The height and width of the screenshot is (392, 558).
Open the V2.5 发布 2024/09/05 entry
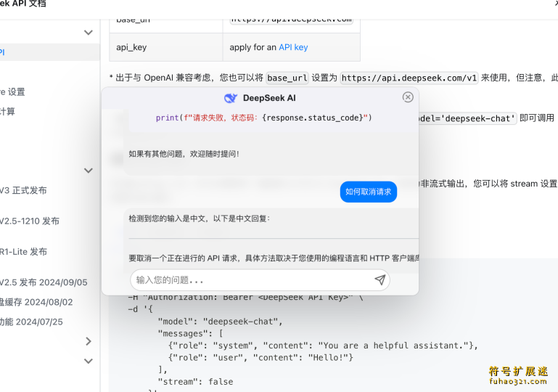(x=44, y=282)
